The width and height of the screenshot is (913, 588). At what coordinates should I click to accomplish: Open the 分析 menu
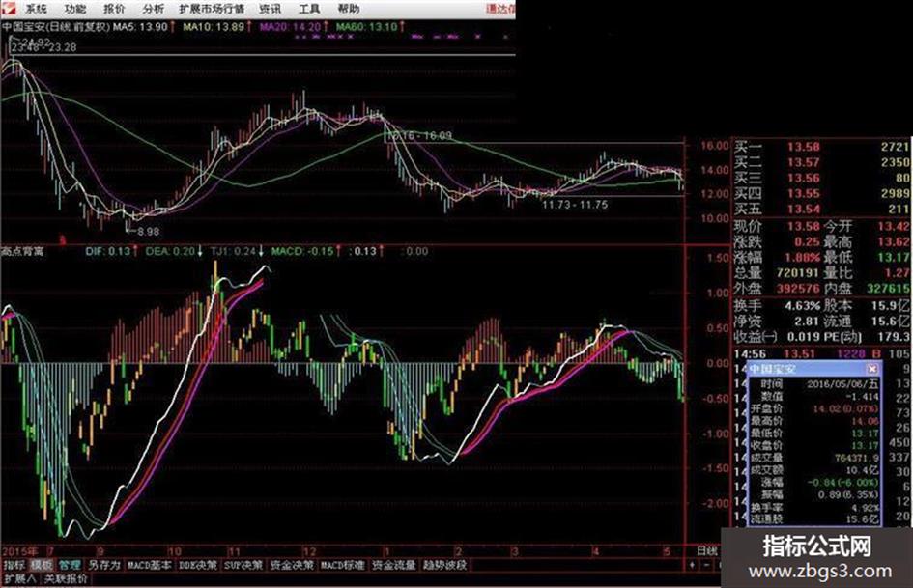click(154, 9)
